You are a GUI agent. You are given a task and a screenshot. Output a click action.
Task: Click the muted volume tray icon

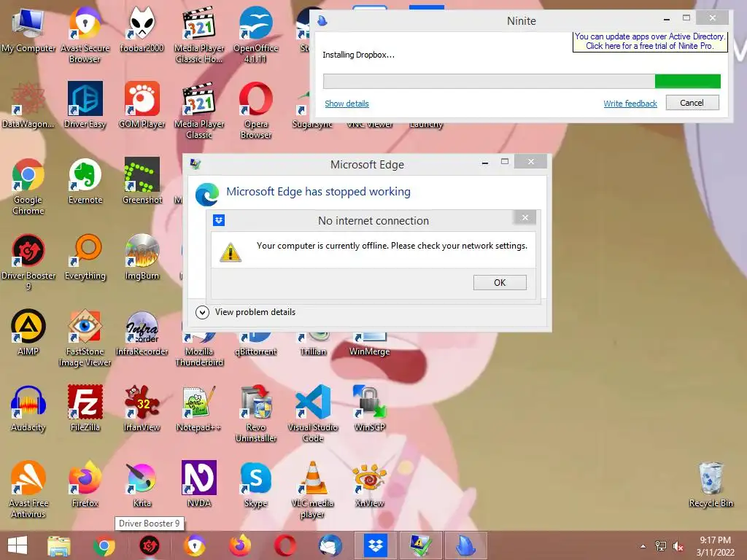(678, 546)
